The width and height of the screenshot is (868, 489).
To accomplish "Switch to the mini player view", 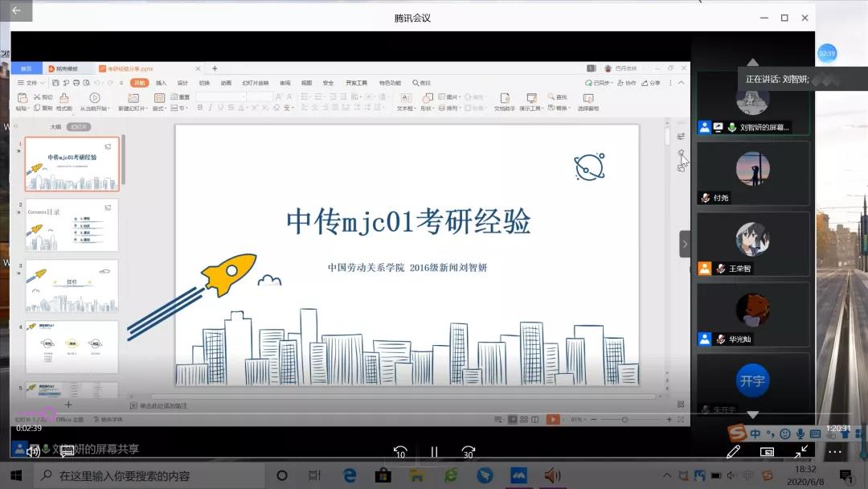I will point(767,452).
